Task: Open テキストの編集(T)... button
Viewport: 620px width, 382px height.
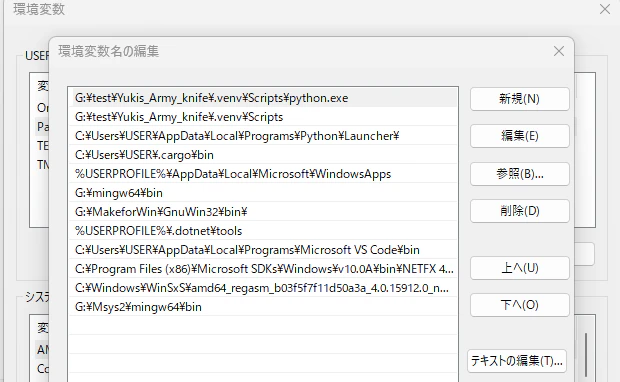Action: (517, 361)
